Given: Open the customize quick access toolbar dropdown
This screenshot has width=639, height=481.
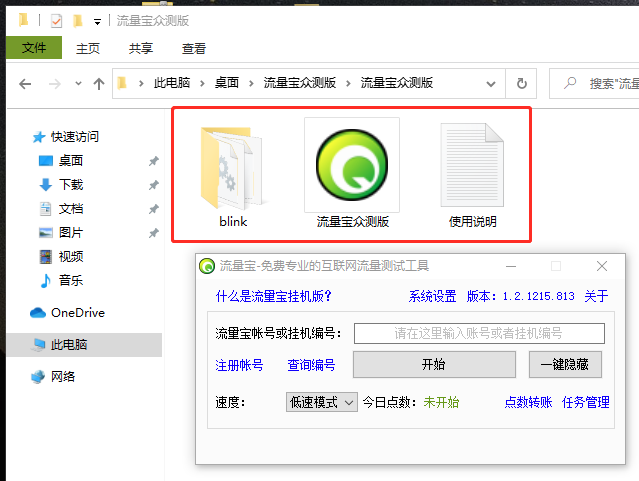Looking at the screenshot, I should click(x=97, y=22).
